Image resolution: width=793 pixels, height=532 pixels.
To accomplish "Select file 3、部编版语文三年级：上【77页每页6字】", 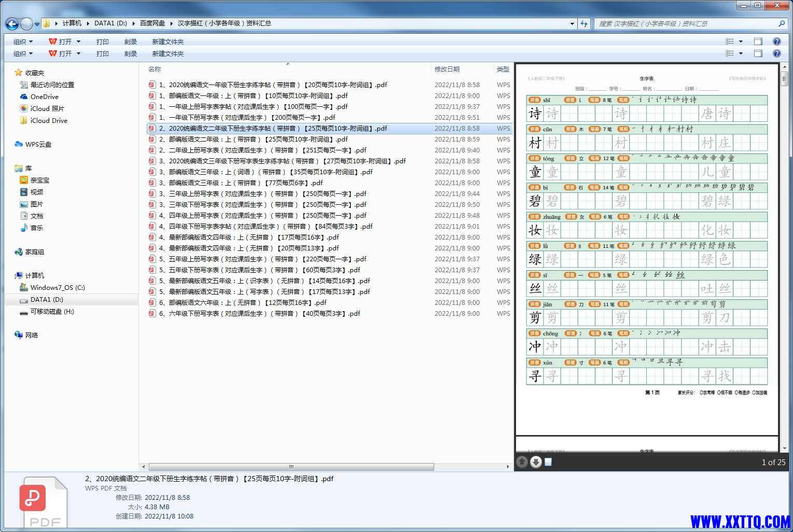I will [x=241, y=183].
